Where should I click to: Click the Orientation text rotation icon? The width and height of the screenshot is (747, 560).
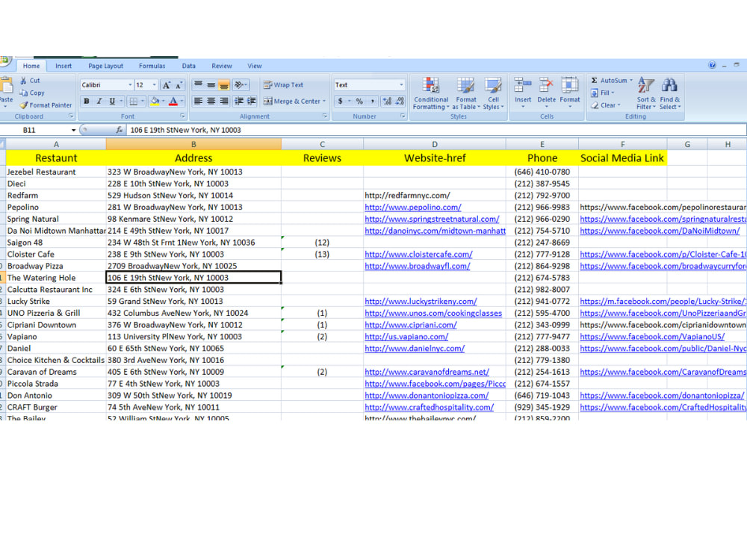click(x=239, y=85)
